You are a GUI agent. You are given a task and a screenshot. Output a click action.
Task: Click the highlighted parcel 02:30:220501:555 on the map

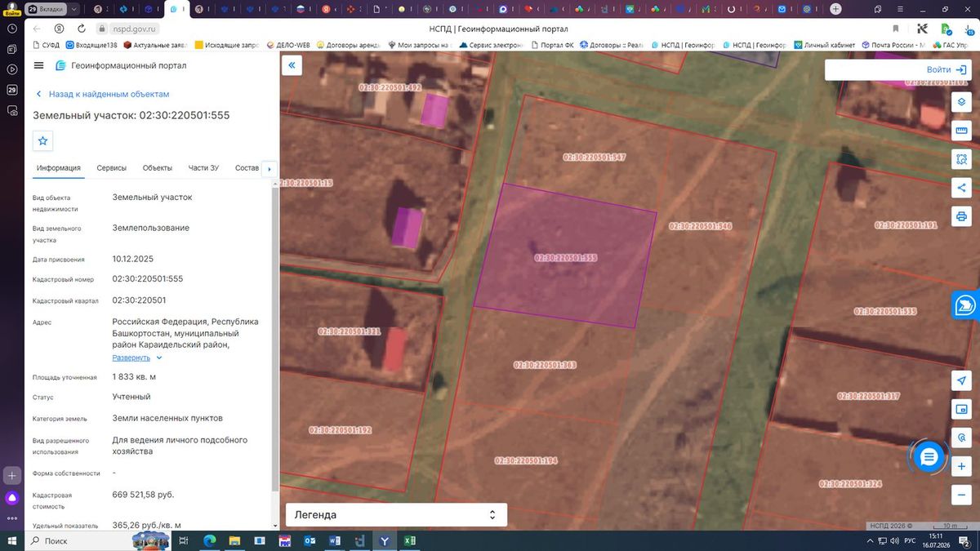pos(565,256)
